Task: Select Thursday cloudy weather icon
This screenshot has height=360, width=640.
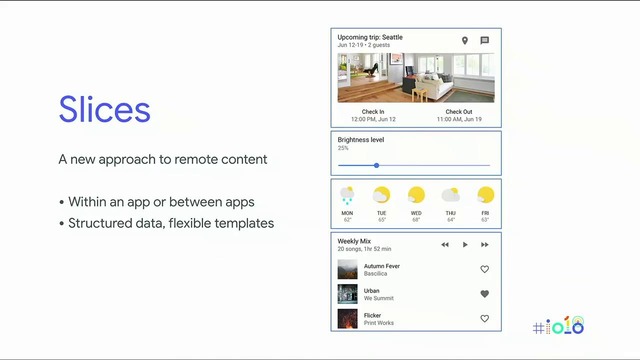Action: point(451,195)
